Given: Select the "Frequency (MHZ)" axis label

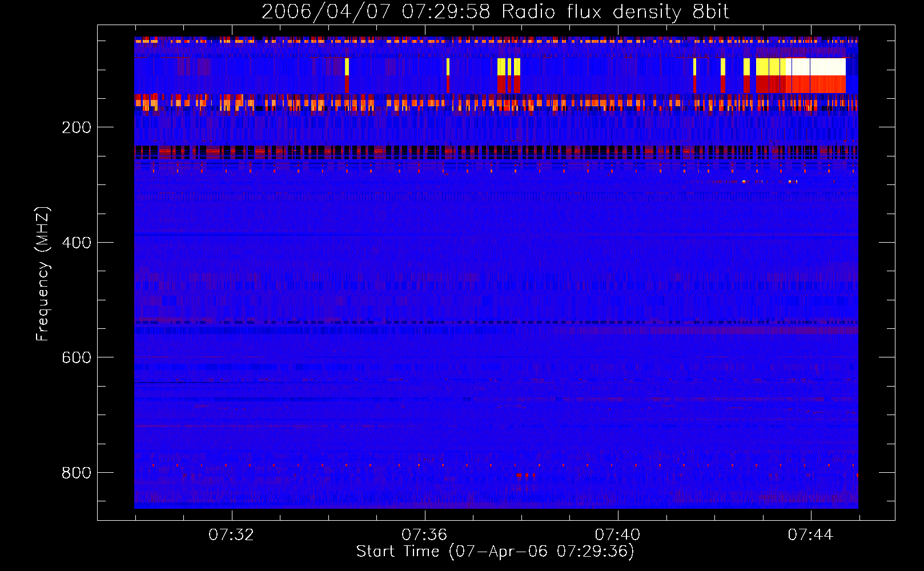Looking at the screenshot, I should [x=43, y=274].
